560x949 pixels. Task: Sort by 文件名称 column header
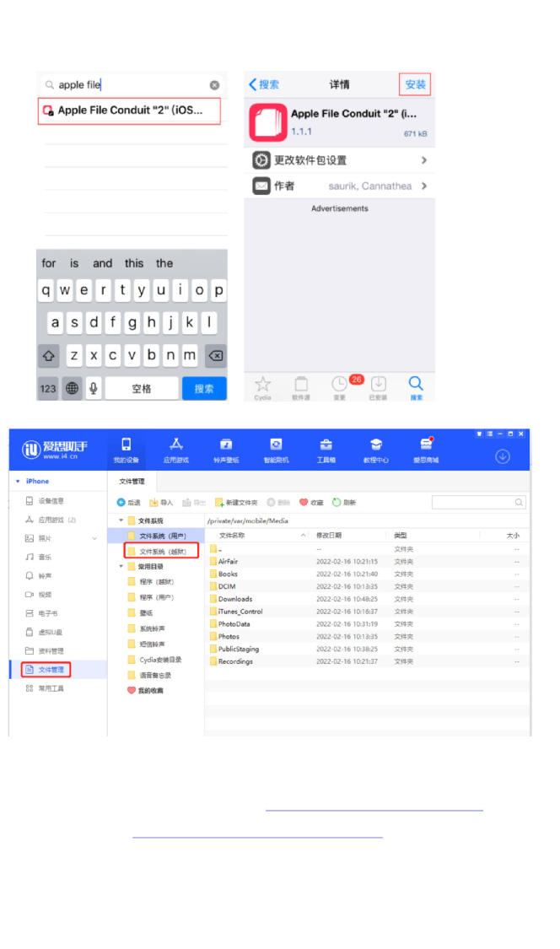tap(232, 536)
